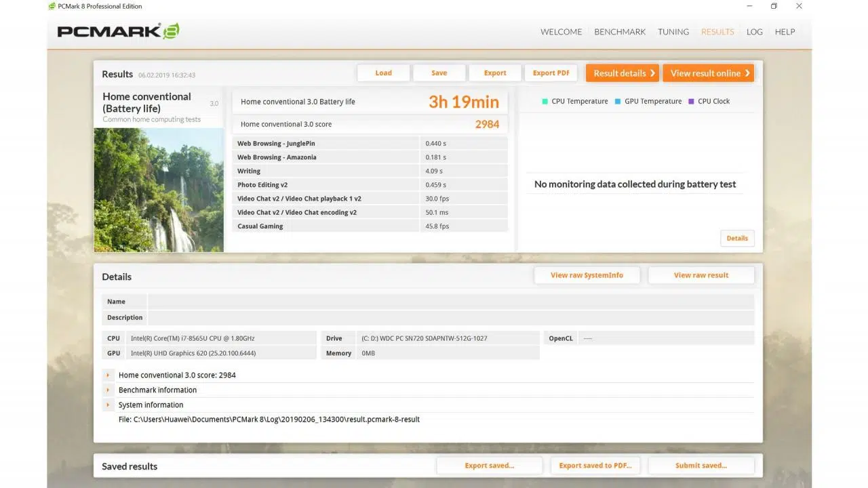The image size is (868, 488).
Task: Click the 45.8 fps gaming value
Action: [x=437, y=226]
